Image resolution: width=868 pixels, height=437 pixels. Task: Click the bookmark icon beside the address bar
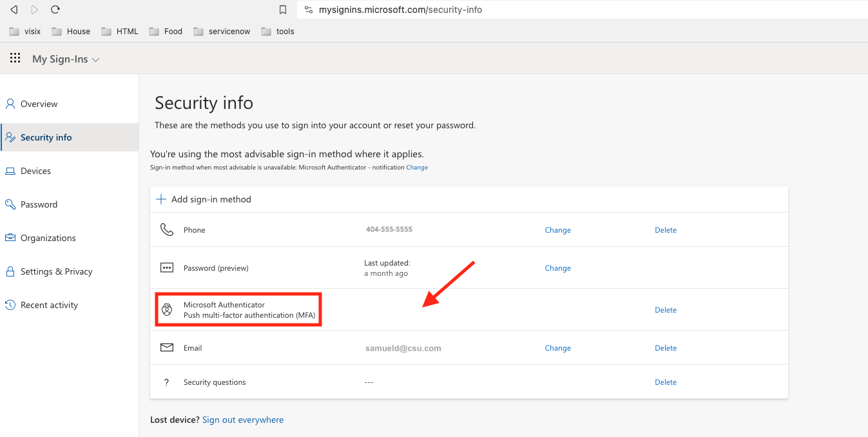click(x=283, y=10)
